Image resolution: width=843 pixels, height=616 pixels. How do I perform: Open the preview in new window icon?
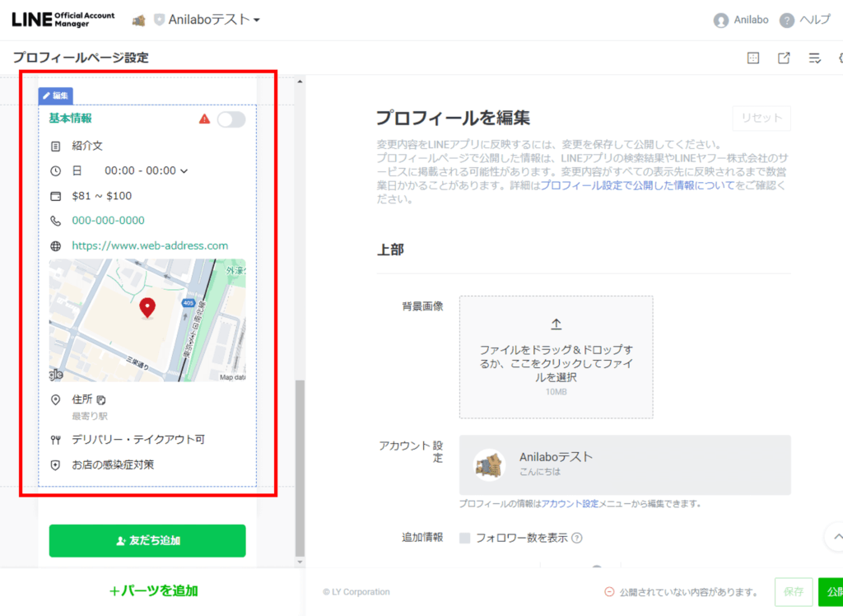[784, 58]
